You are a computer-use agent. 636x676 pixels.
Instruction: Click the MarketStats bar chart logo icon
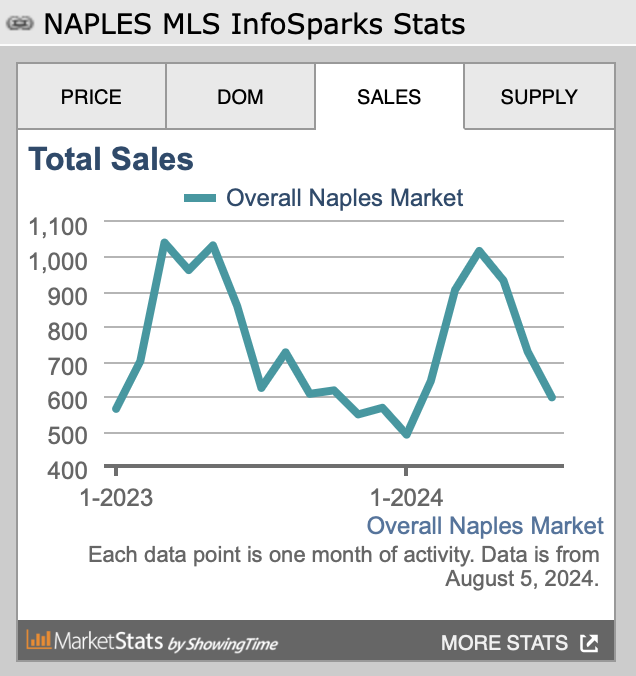(x=38, y=639)
